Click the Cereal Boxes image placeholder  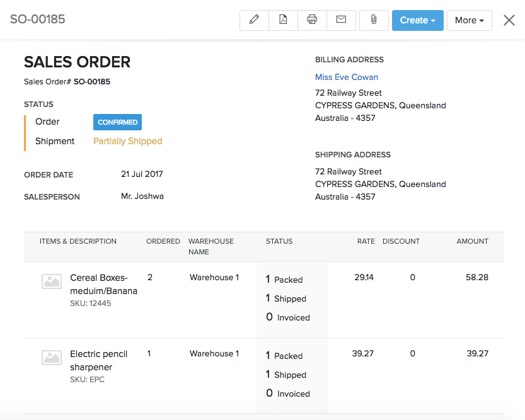point(52,281)
